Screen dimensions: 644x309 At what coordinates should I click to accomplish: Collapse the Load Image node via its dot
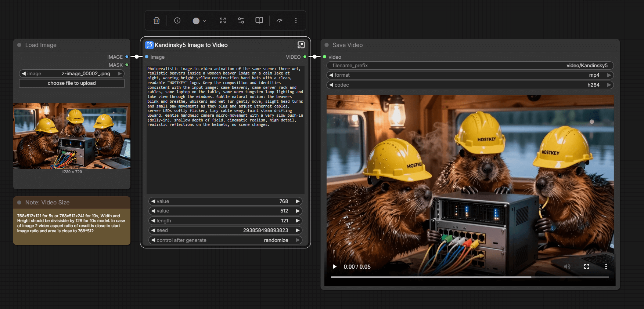click(x=19, y=45)
